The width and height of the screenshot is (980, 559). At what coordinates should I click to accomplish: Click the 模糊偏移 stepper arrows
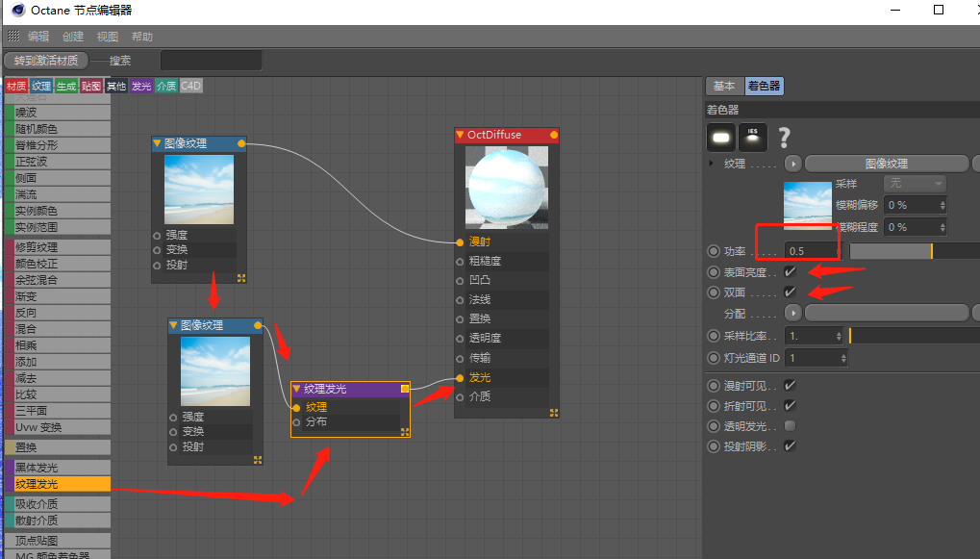[942, 205]
